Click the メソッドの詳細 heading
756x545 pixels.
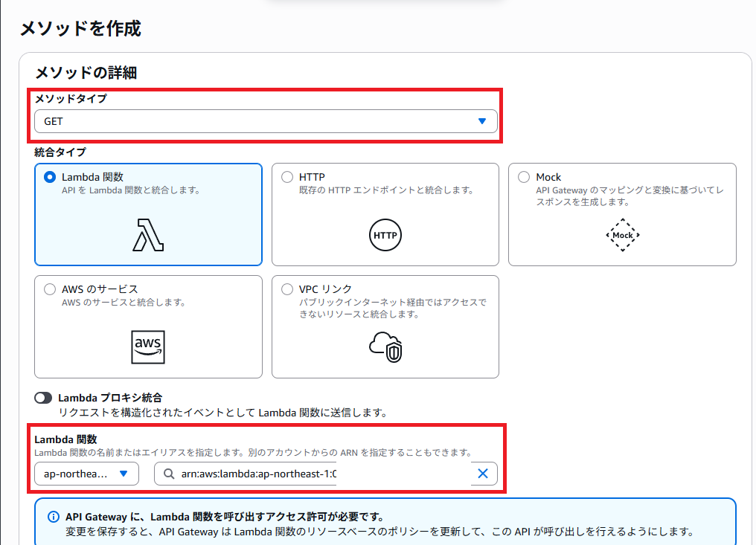pos(86,73)
